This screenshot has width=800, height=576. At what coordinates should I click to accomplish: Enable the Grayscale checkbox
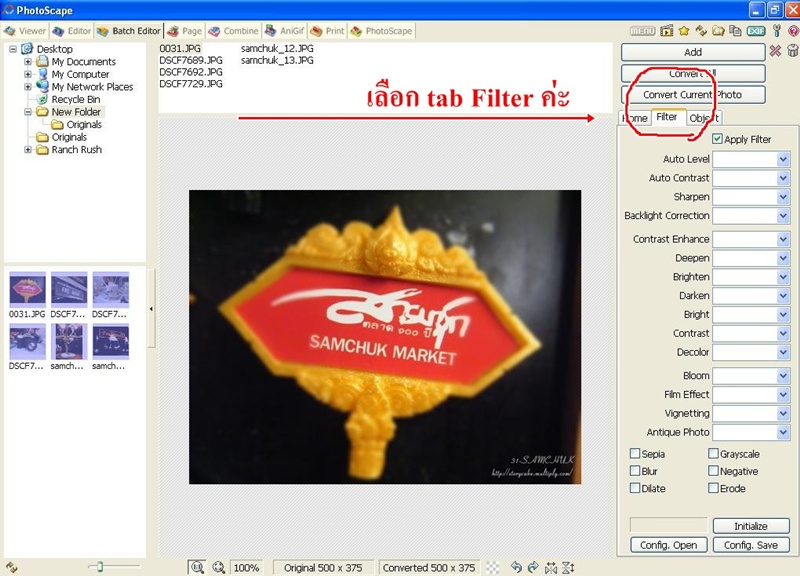pos(713,454)
